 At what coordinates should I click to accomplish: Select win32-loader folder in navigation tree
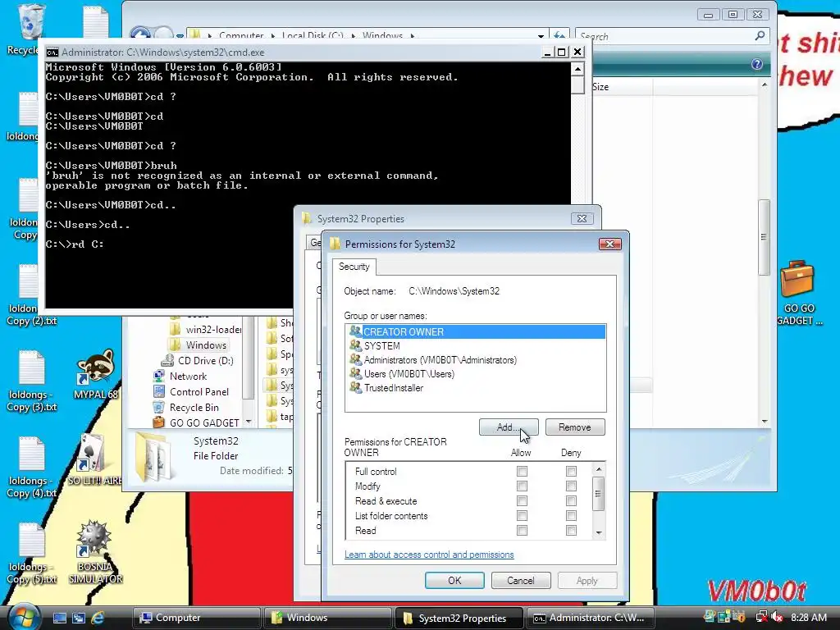click(213, 330)
